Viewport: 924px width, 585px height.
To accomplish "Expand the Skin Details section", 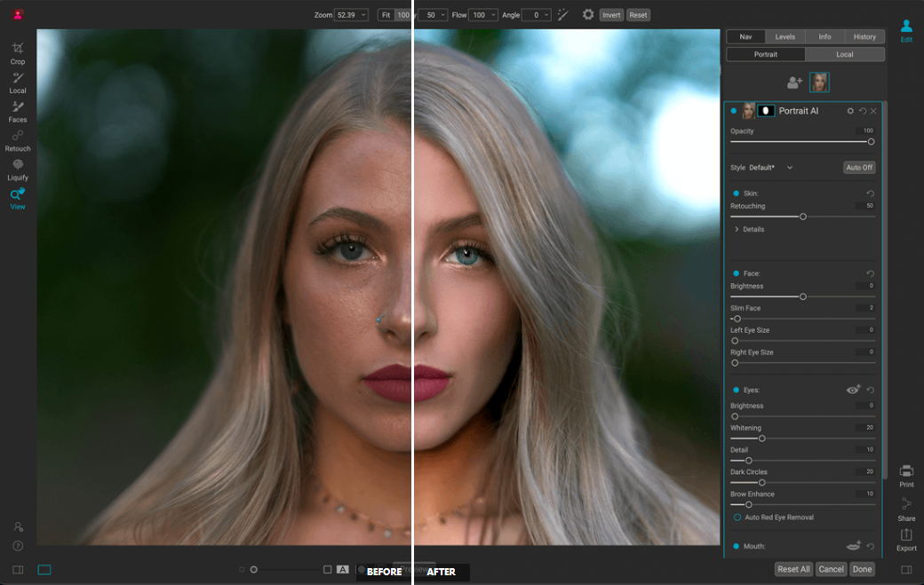I will 748,229.
